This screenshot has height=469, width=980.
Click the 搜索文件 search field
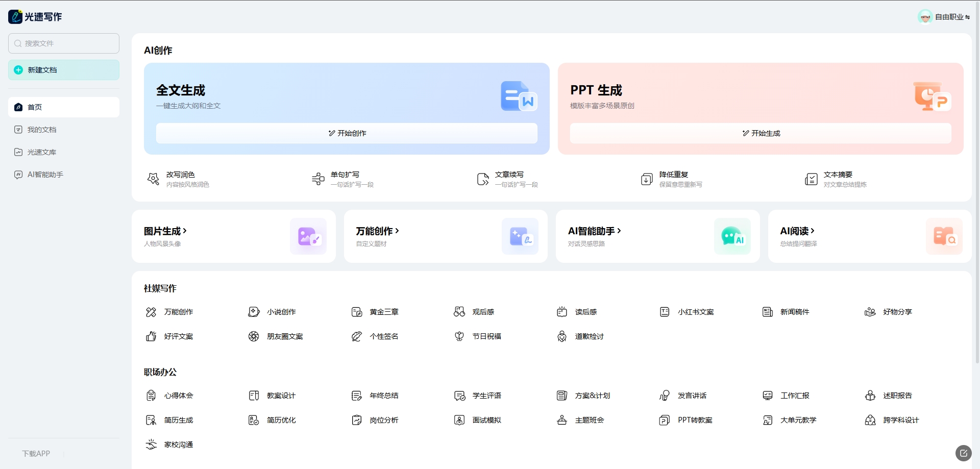(x=64, y=43)
